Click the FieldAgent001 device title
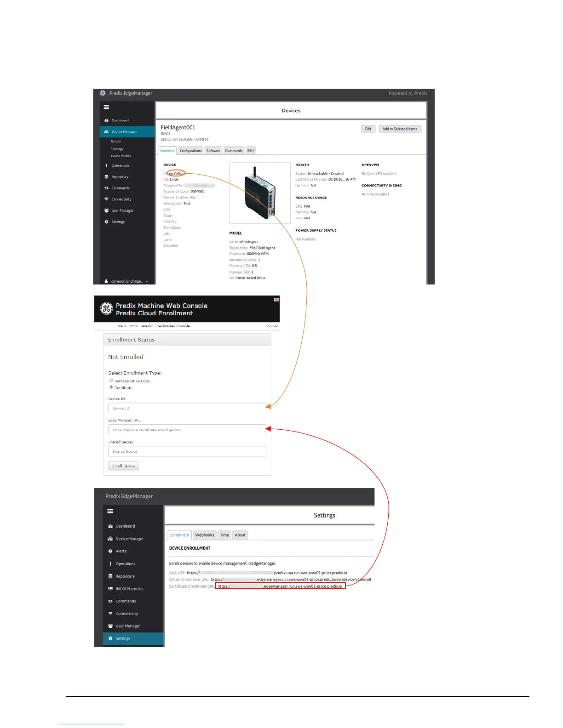Image resolution: width=563 pixels, height=728 pixels. click(x=178, y=127)
